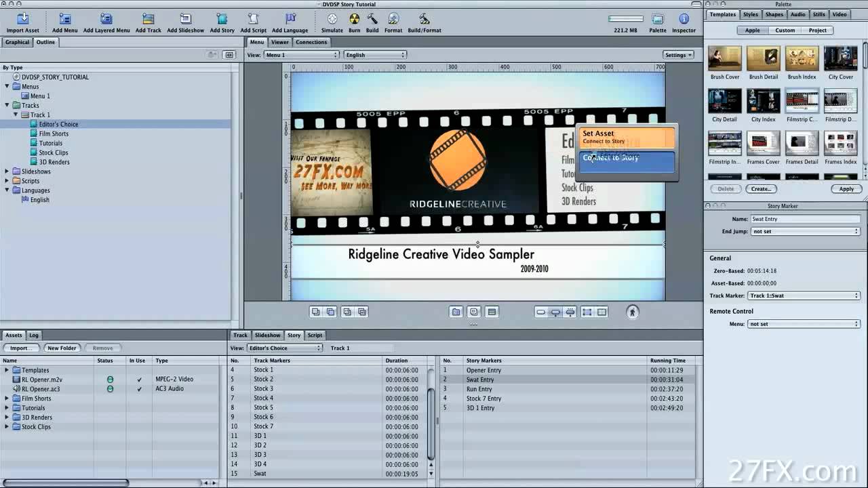Open the Settings dropdown in menu editor
The image size is (868, 488).
678,55
